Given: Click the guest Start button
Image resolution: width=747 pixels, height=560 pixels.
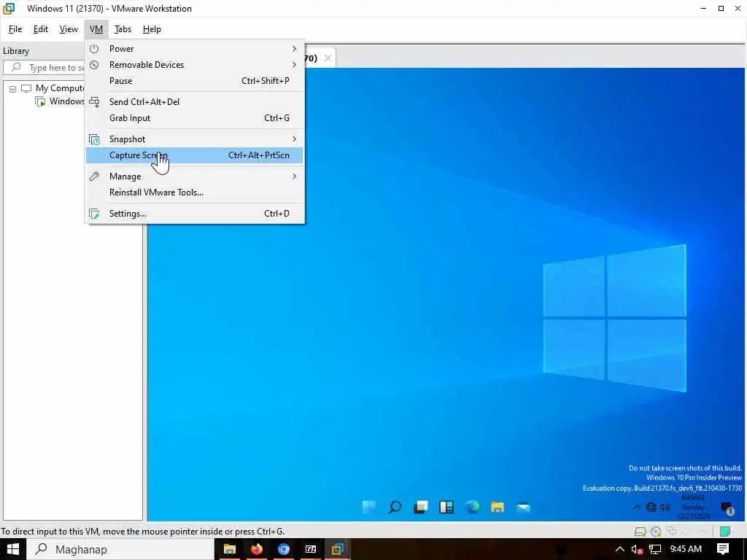Looking at the screenshot, I should [369, 507].
